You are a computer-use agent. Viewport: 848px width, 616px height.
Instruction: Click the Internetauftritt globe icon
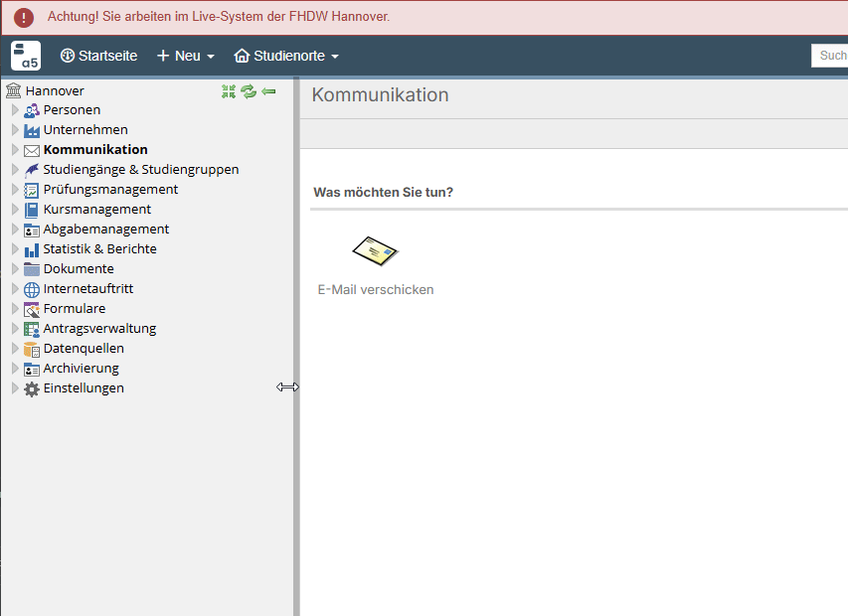point(32,289)
